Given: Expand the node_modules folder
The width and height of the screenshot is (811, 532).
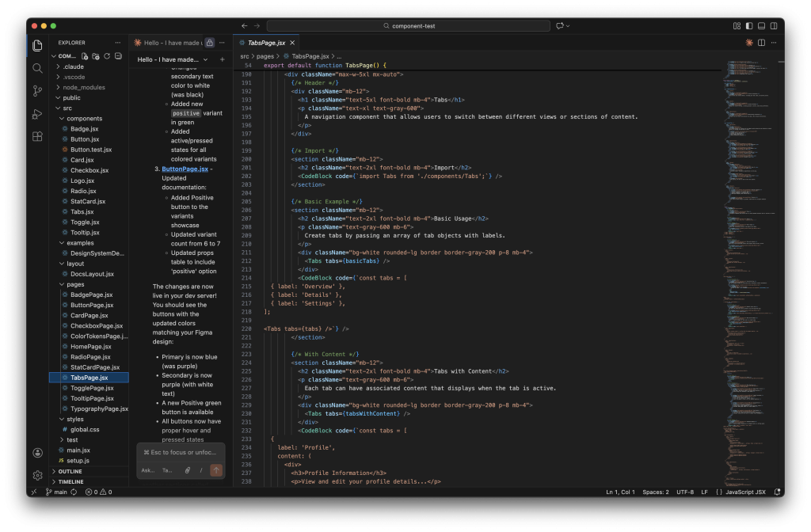Looking at the screenshot, I should coord(83,88).
